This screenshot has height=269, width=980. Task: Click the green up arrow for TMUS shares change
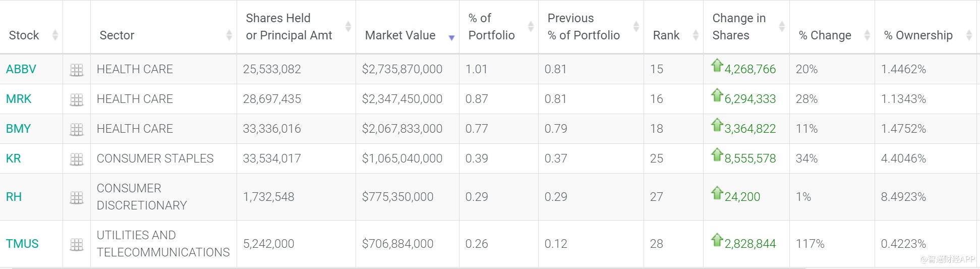(x=717, y=240)
